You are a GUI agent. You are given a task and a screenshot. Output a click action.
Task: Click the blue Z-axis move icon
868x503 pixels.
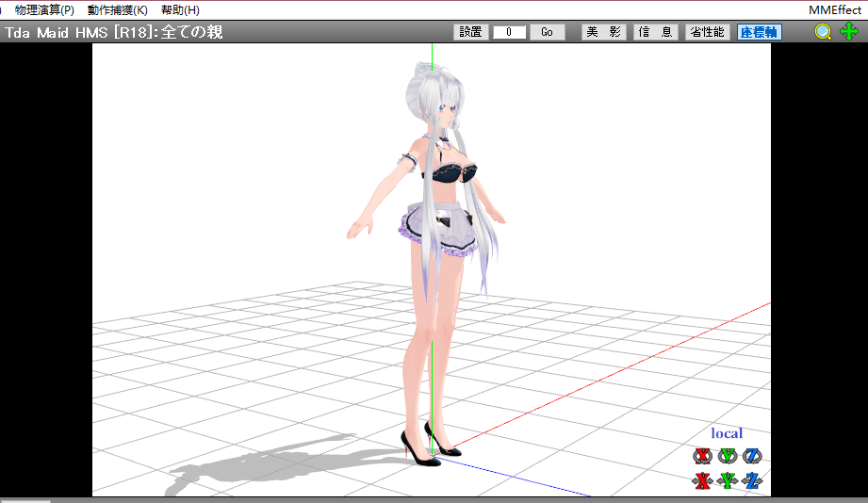(751, 481)
